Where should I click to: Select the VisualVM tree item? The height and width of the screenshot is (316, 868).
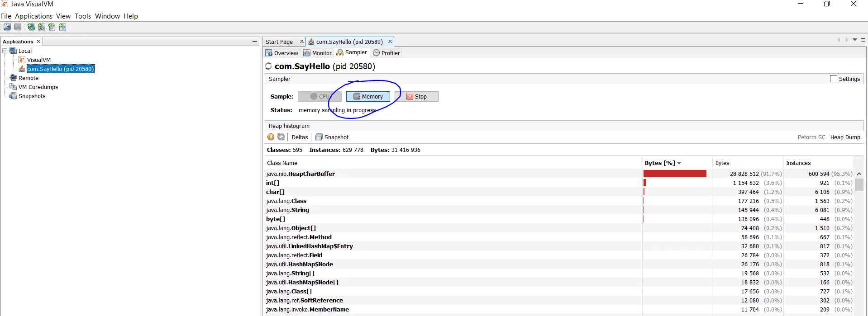(x=39, y=60)
